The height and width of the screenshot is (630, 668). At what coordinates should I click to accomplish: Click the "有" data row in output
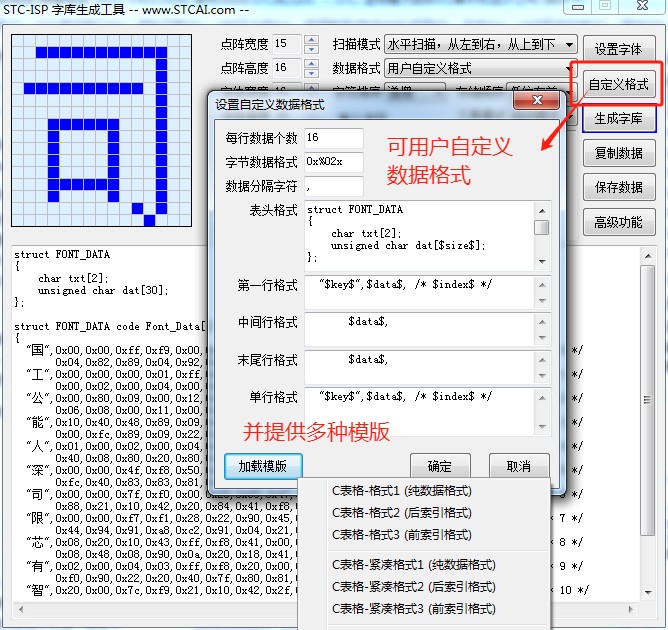(161, 566)
